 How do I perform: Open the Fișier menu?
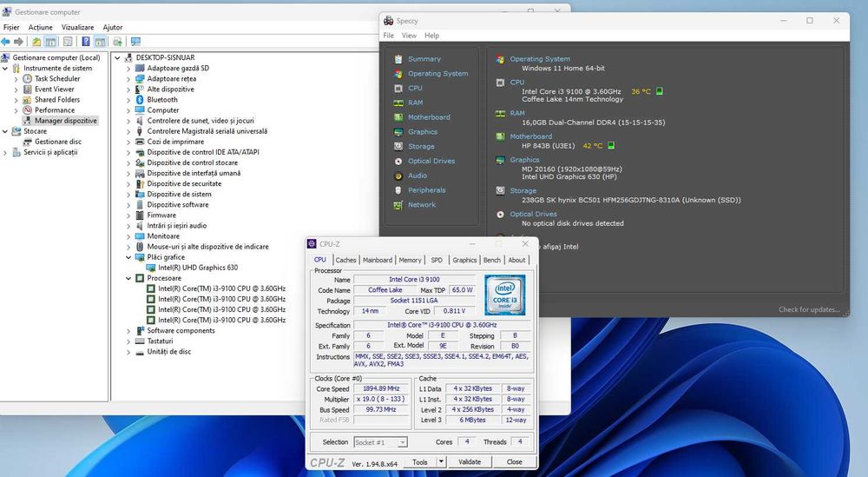pyautogui.click(x=11, y=27)
